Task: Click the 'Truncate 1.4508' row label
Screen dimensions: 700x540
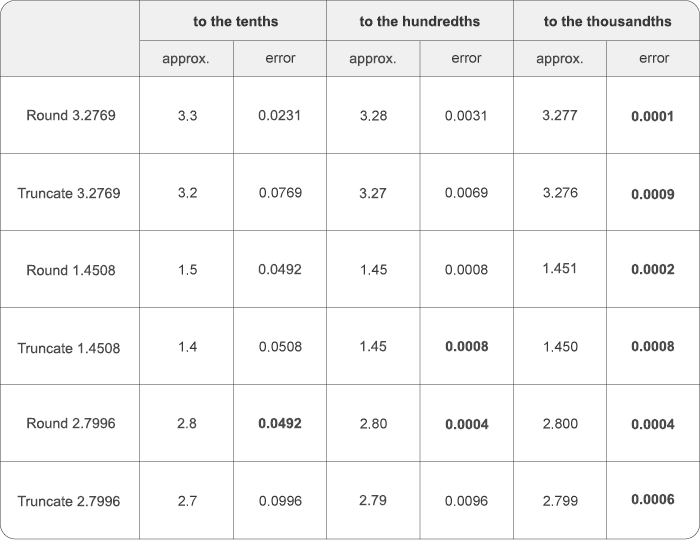Action: coord(70,346)
